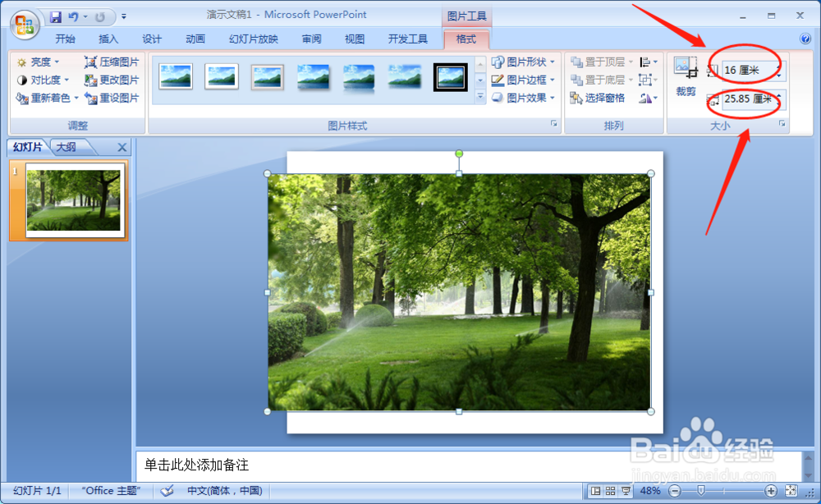Screen dimensions: 821x504
Task: Zoom out with the minus button
Action: pos(675,491)
